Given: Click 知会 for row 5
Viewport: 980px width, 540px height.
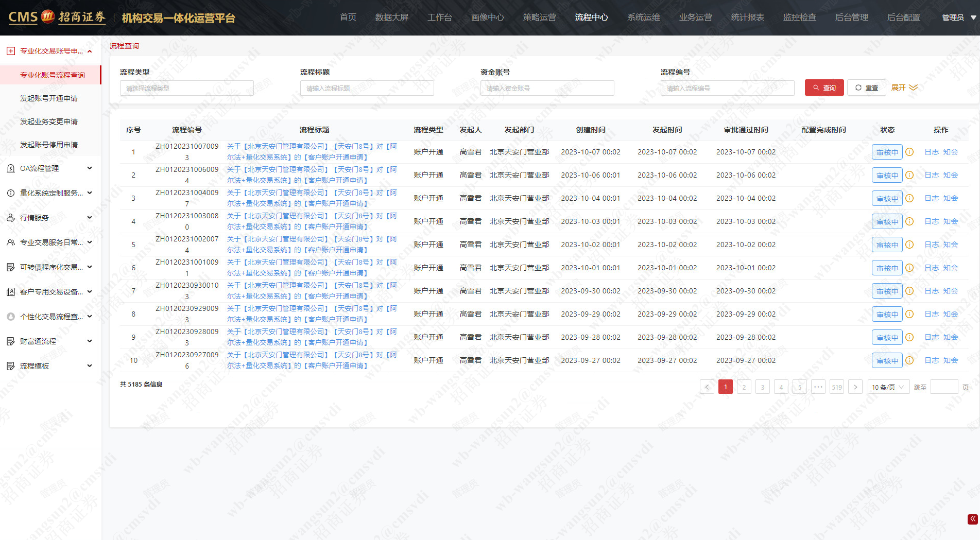Looking at the screenshot, I should click(x=951, y=245).
